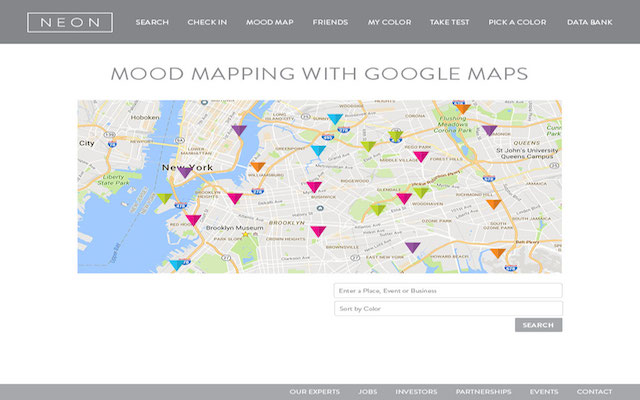
Task: Go to CHECK IN page
Action: pos(207,22)
